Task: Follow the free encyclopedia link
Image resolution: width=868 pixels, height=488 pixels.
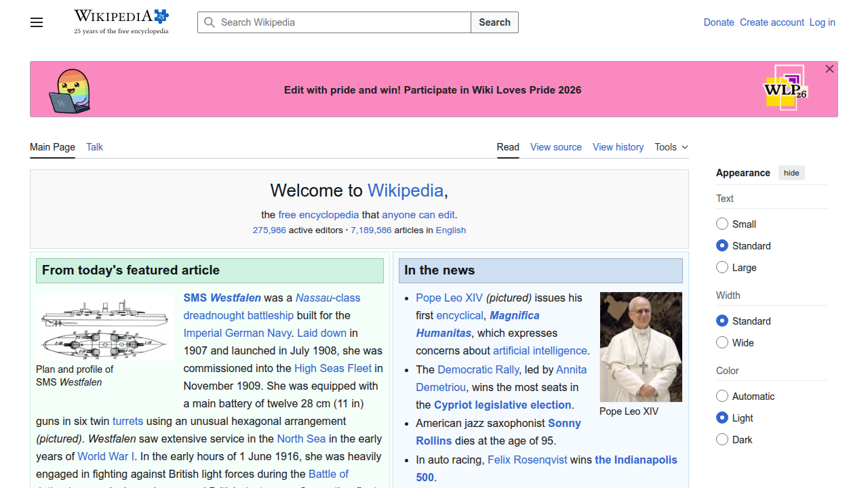Action: coord(318,215)
